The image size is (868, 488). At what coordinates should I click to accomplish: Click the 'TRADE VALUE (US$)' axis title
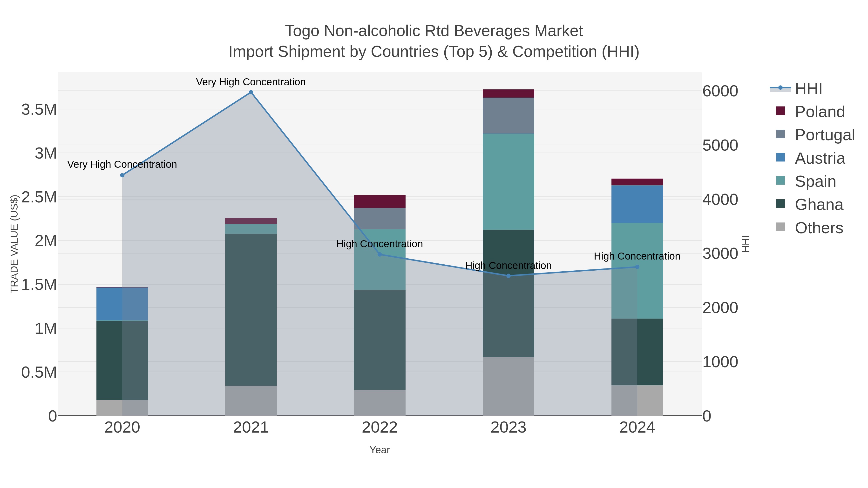14,244
